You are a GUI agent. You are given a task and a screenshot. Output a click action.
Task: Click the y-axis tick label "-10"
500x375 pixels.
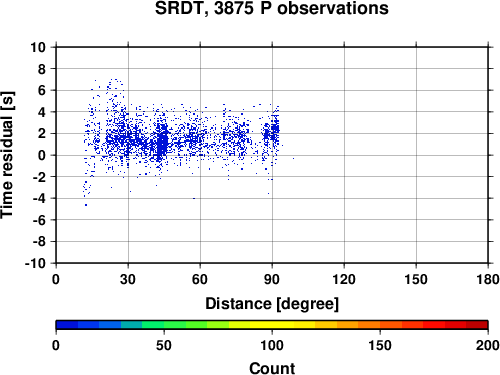(x=35, y=263)
